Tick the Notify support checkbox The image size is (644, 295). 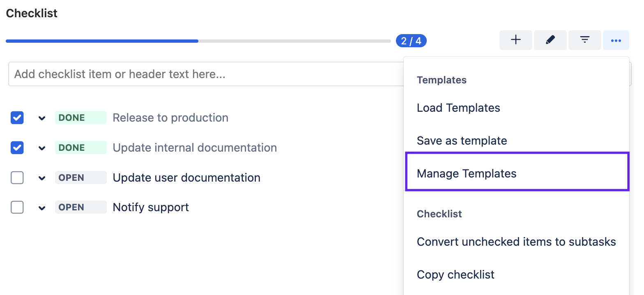pyautogui.click(x=17, y=207)
